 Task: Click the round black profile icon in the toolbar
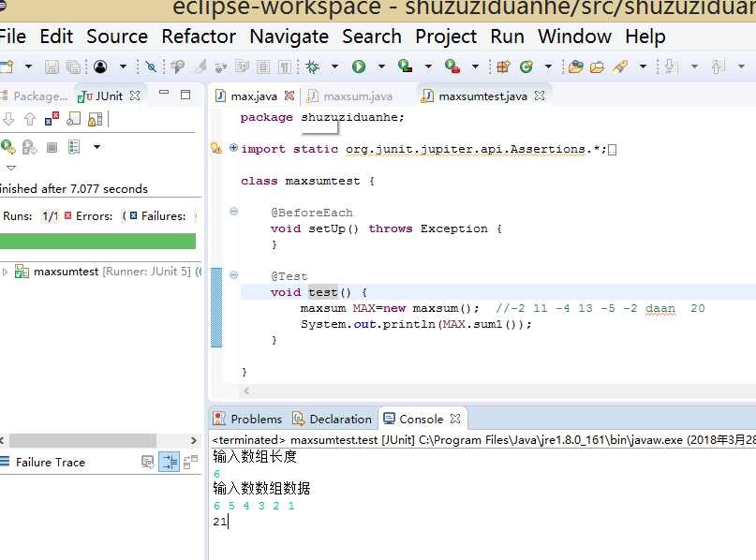[100, 66]
